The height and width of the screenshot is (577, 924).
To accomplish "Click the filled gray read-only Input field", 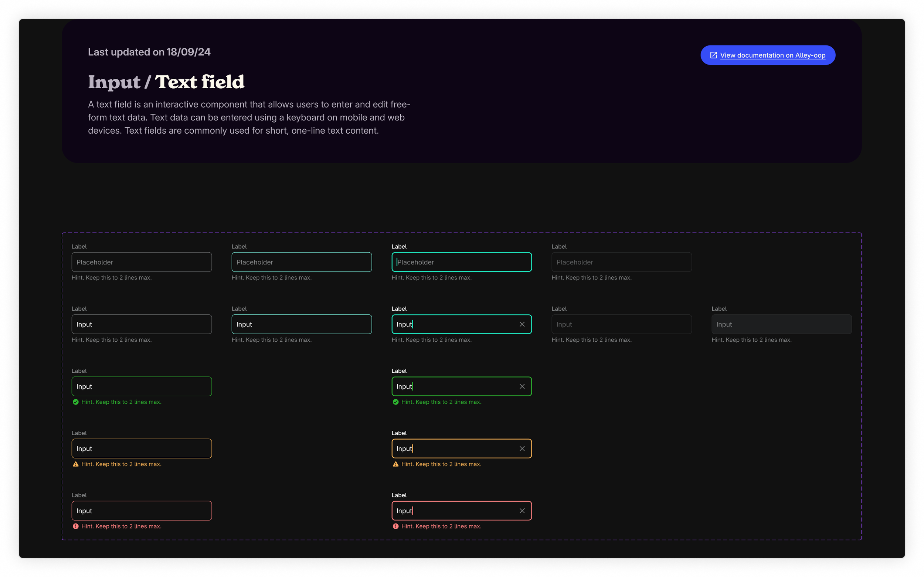I will (781, 324).
